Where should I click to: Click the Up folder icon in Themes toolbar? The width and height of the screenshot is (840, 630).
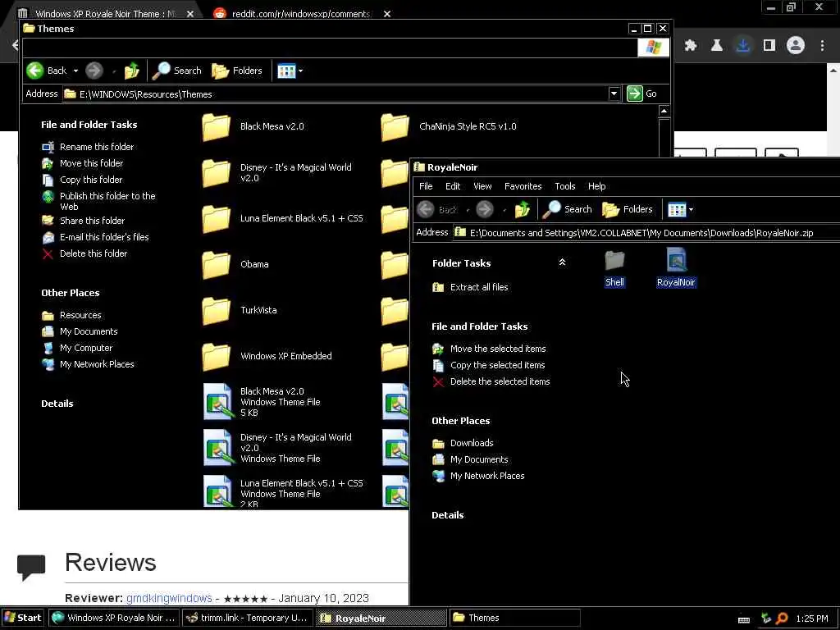131,71
